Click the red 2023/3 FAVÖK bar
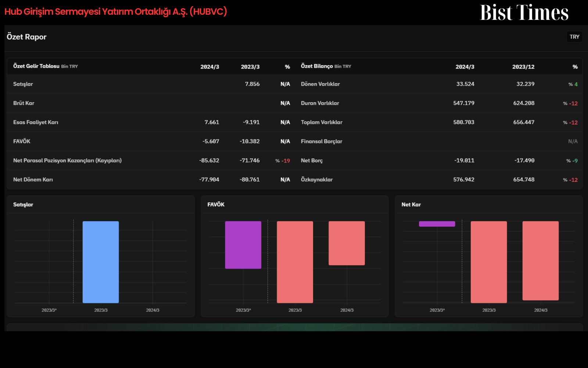Viewport: 588px width, 368px height. pos(295,262)
